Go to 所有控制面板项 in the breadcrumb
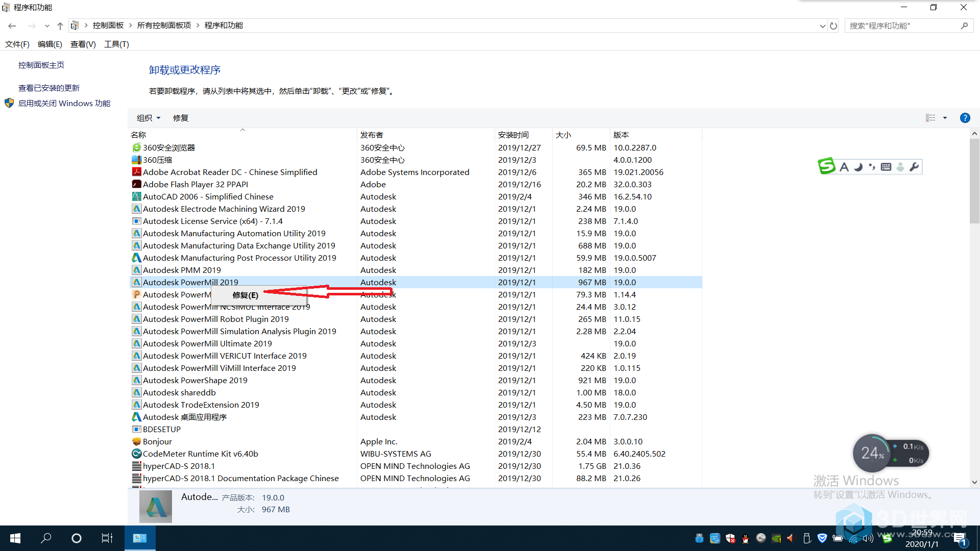The height and width of the screenshot is (551, 980). pyautogui.click(x=164, y=26)
